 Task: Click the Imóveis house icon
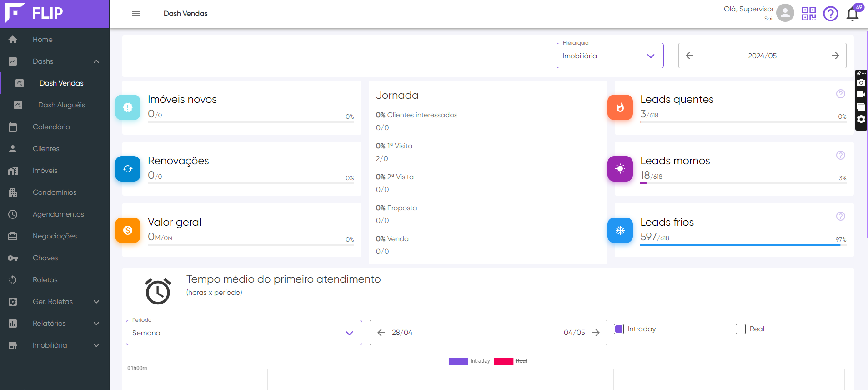coord(13,171)
